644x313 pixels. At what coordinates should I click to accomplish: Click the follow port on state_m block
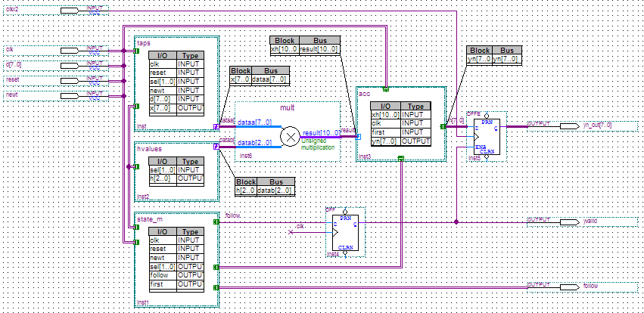tap(216, 222)
